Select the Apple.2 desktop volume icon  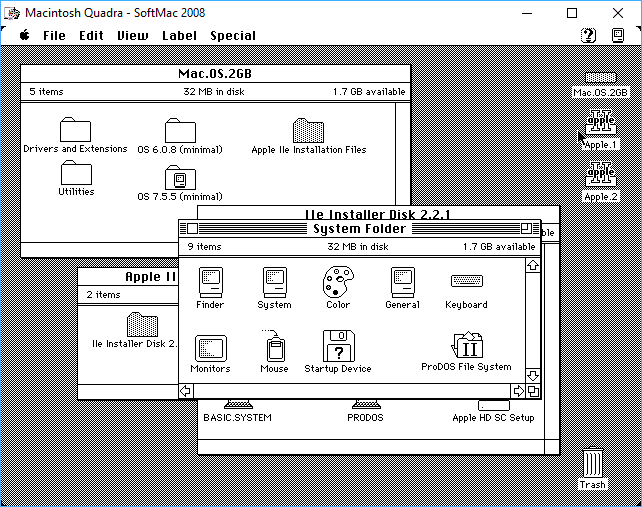point(601,174)
